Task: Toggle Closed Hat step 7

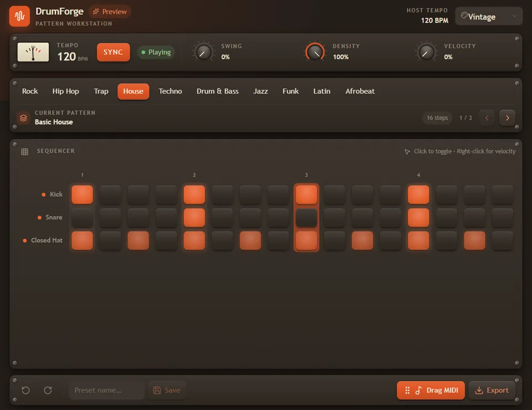Action: click(x=250, y=240)
